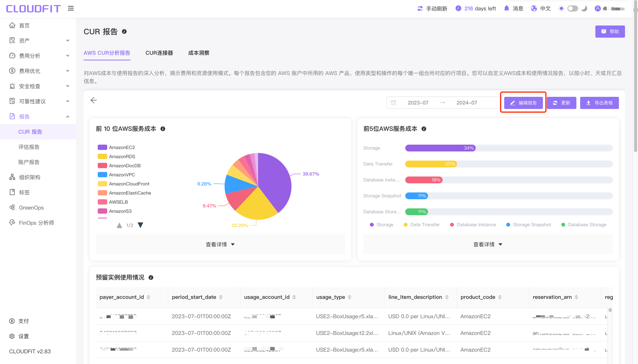This screenshot has height=364, width=638.
Task: Toggle AmazonEC2 legend swatch
Action: tap(102, 147)
